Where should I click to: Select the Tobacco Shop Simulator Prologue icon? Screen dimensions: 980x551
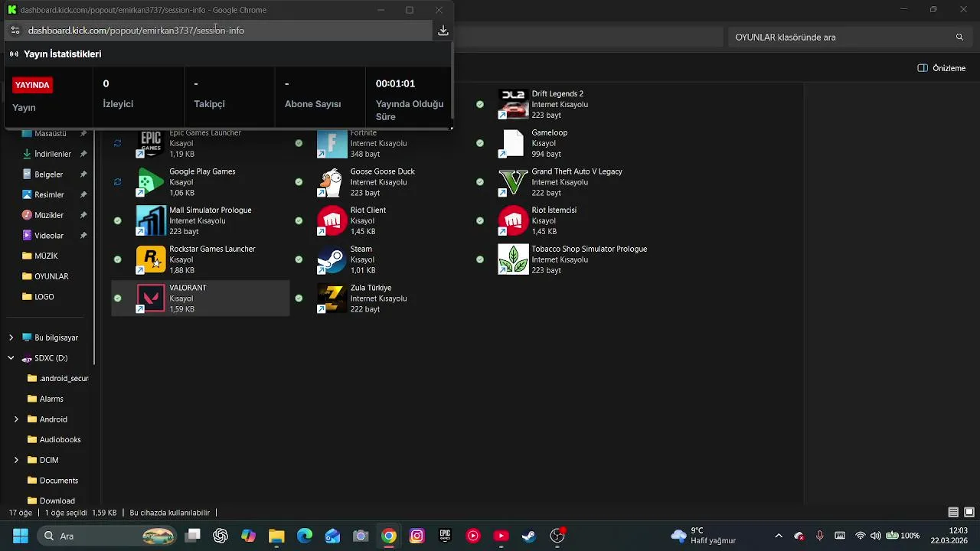(x=513, y=259)
